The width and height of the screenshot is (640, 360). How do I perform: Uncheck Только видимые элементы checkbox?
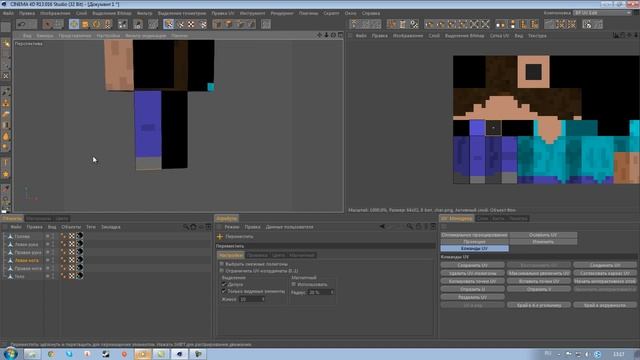click(x=224, y=291)
